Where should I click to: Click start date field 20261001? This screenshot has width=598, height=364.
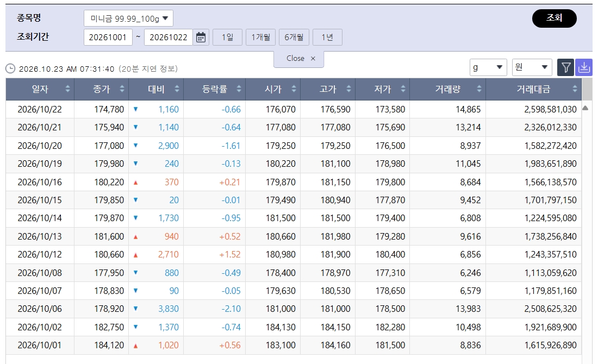(x=108, y=37)
